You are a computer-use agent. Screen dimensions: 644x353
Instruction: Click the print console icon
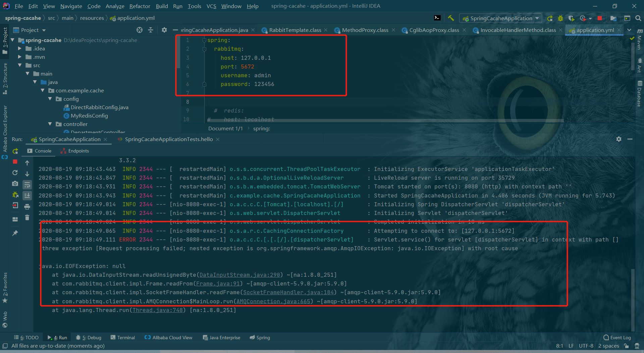[27, 207]
